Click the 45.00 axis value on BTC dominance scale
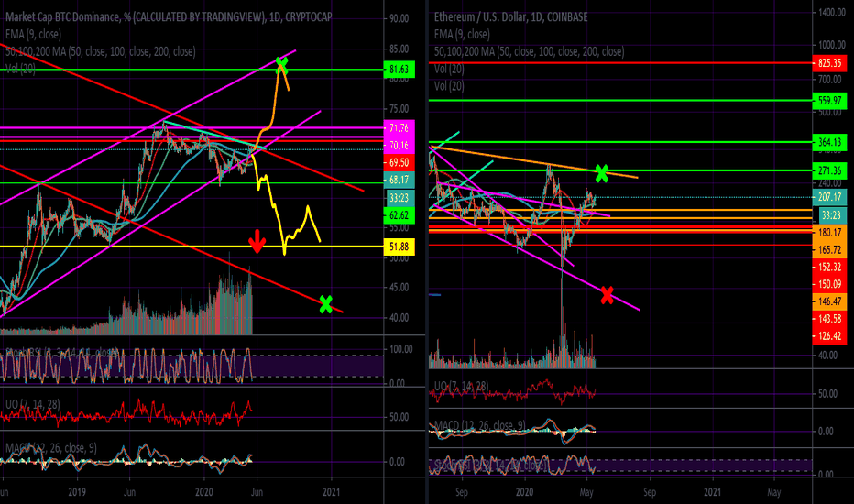The width and height of the screenshot is (854, 504). [x=400, y=288]
